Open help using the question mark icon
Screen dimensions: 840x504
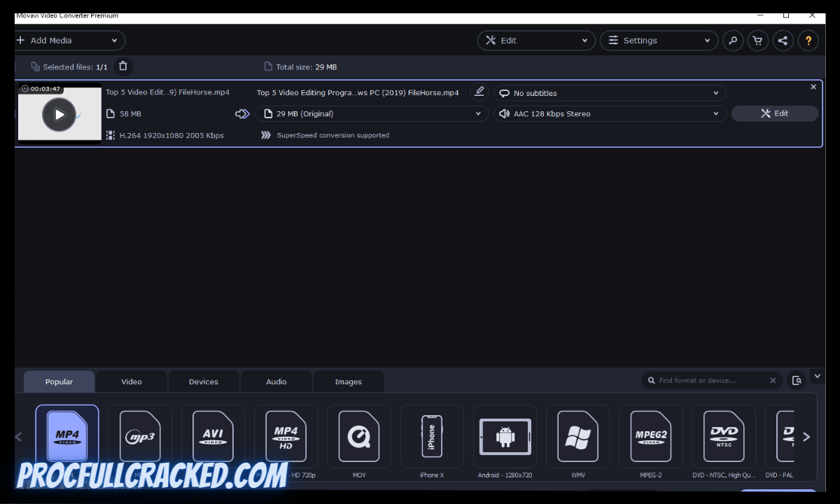tap(808, 40)
